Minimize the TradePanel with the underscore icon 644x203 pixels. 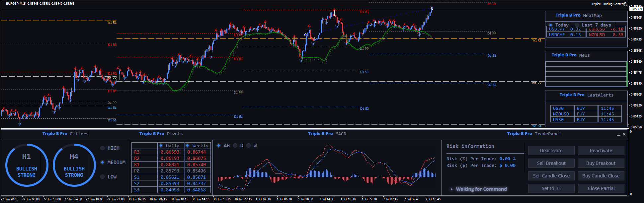coord(619,135)
